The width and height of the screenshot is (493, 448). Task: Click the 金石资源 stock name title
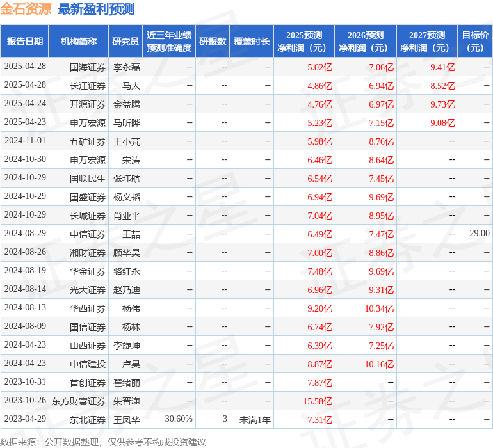pyautogui.click(x=26, y=9)
